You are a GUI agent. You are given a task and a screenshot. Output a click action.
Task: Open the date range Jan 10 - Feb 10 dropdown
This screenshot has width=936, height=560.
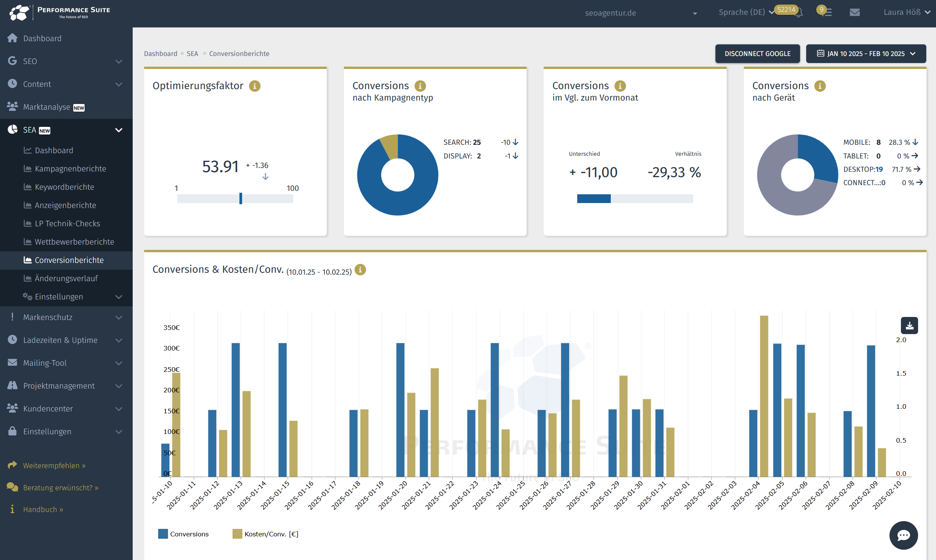(x=865, y=54)
